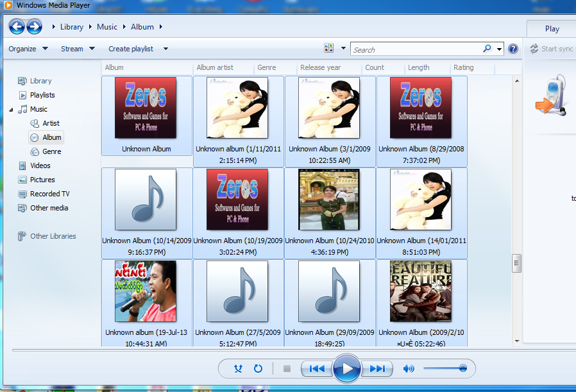This screenshot has height=392, width=576.
Task: Click Library in the breadcrumb path
Action: coord(72,27)
